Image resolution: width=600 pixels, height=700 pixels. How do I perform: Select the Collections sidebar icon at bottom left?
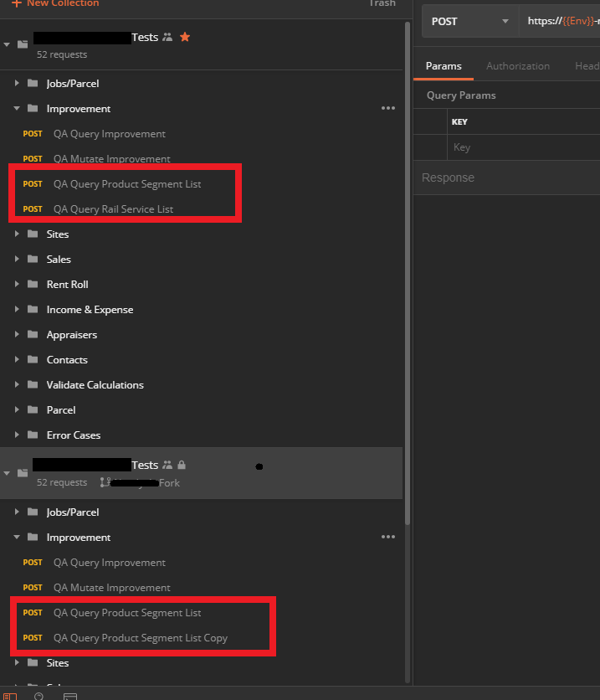(8, 696)
